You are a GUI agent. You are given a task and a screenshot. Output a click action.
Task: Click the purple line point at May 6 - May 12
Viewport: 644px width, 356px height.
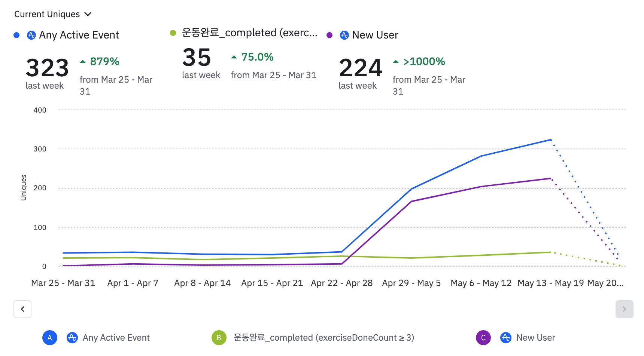(x=481, y=187)
